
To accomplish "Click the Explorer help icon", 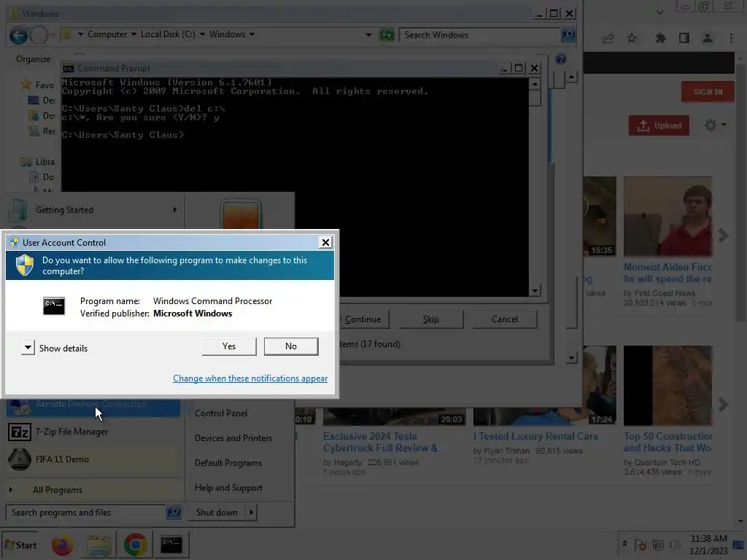I will pos(561,59).
